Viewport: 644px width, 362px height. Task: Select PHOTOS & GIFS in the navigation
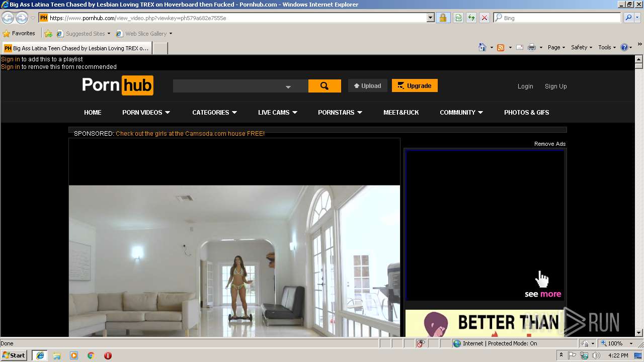(x=526, y=113)
